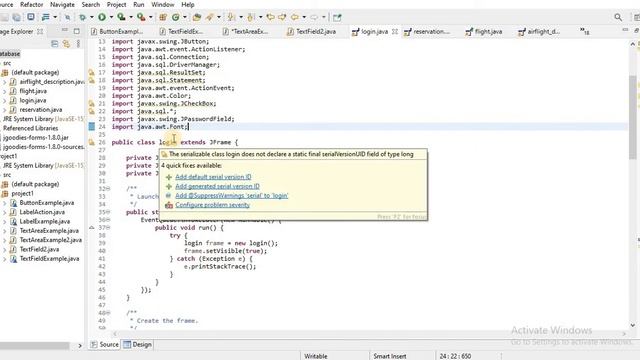Viewport: 640px width, 360px height.
Task: Switch to the reservation editor tab
Action: click(427, 31)
